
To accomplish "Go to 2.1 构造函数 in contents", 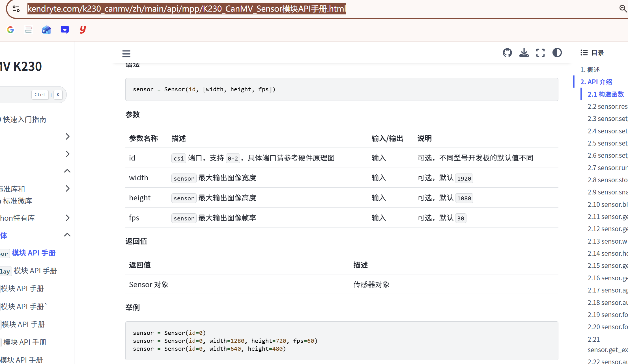I will coord(606,94).
